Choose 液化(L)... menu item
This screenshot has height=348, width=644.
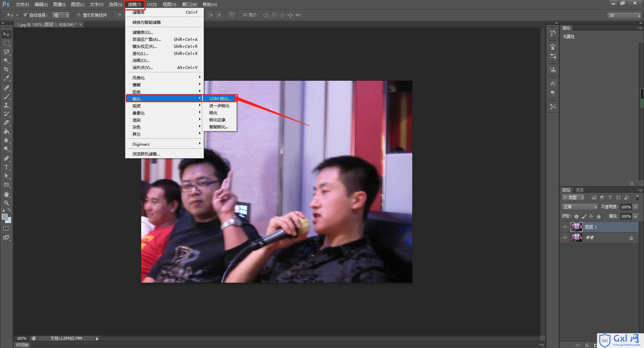click(x=164, y=53)
